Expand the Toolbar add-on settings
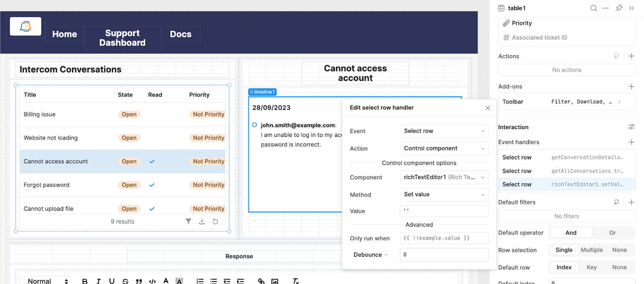 567,102
